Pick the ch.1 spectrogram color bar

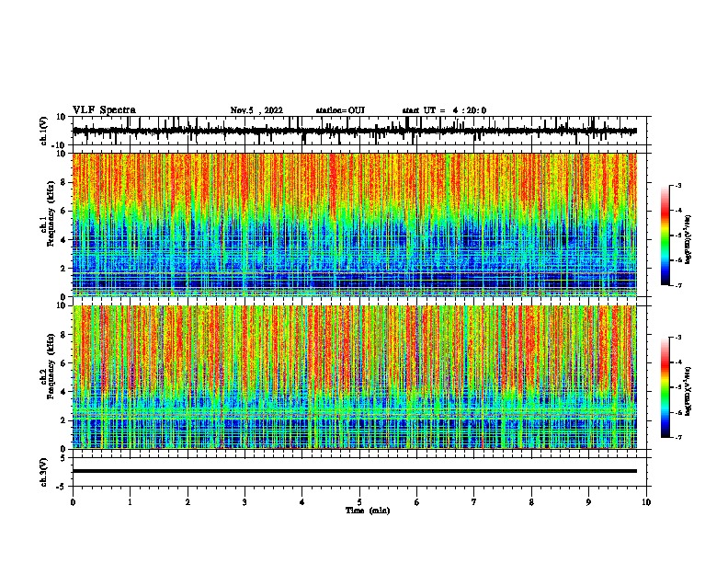click(665, 236)
